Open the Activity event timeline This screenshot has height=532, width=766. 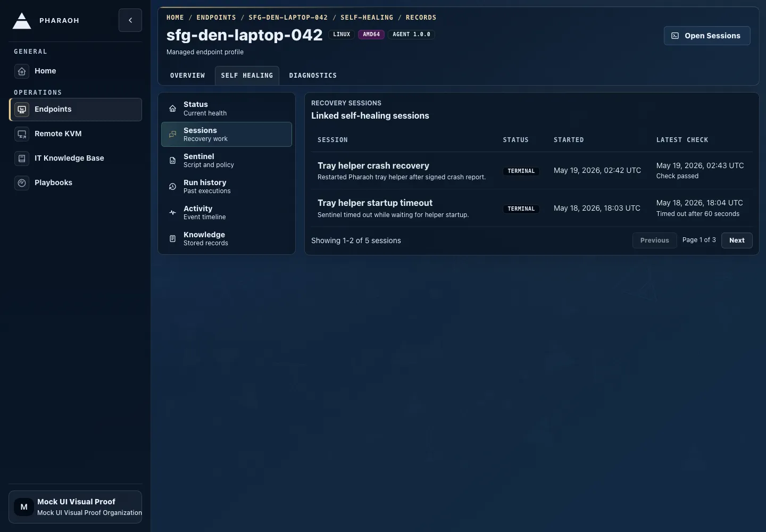(227, 213)
